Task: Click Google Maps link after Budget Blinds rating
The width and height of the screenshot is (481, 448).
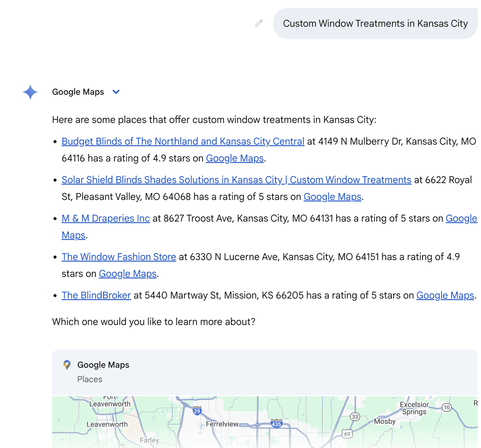Action: (x=235, y=158)
